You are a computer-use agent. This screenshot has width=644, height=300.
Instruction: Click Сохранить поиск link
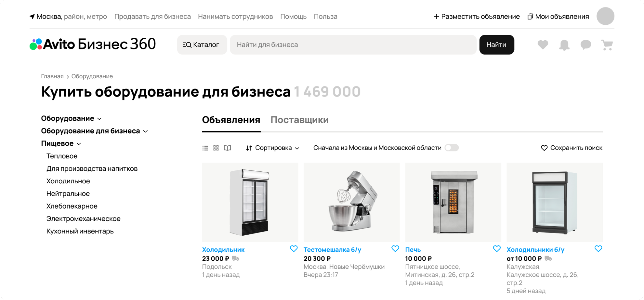click(x=572, y=148)
